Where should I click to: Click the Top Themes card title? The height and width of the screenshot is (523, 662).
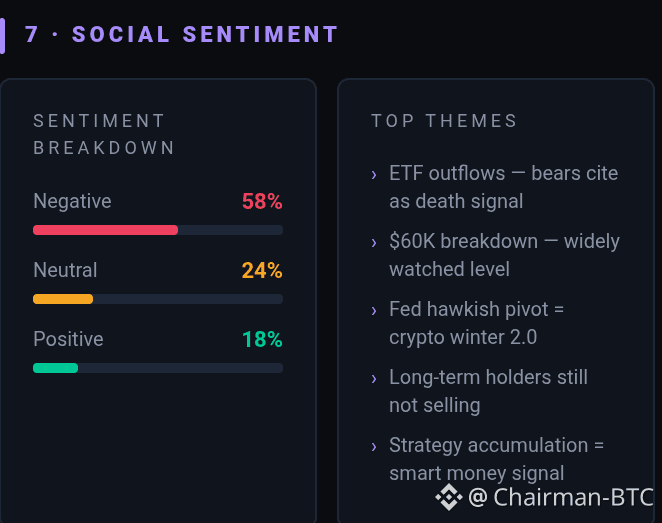(444, 121)
